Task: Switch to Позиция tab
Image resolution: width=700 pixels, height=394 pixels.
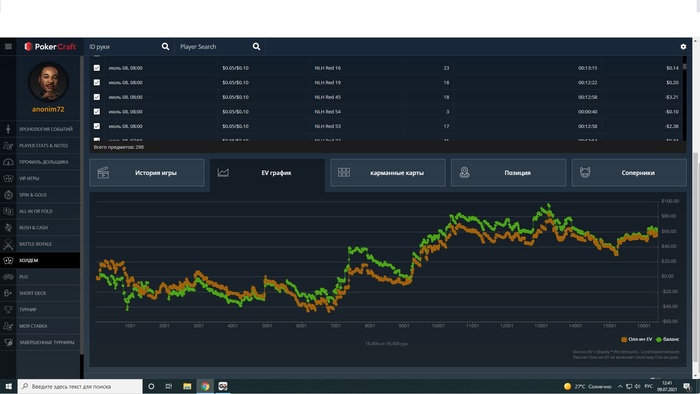Action: click(x=508, y=173)
